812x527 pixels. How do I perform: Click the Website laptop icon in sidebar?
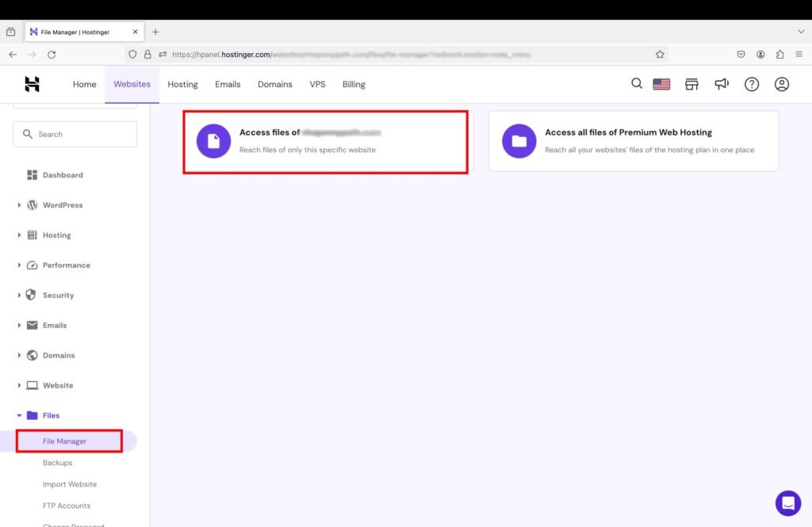(x=32, y=385)
